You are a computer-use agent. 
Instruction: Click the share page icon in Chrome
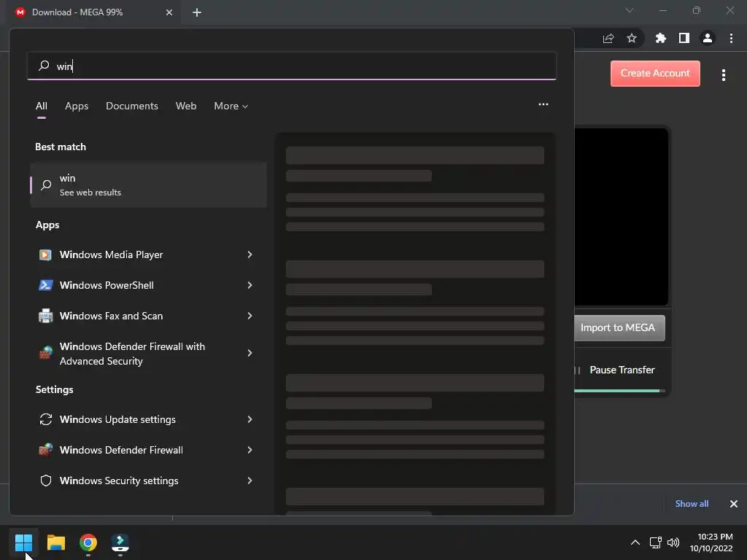coord(608,38)
